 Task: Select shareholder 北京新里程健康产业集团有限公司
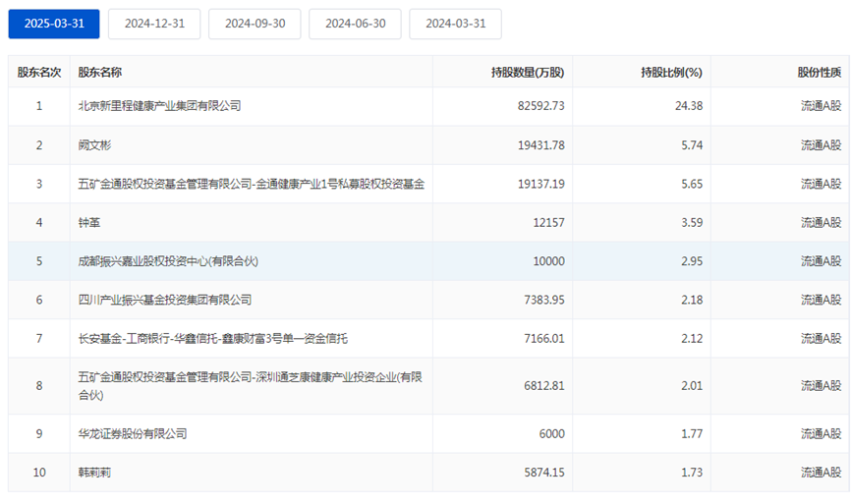tap(159, 106)
